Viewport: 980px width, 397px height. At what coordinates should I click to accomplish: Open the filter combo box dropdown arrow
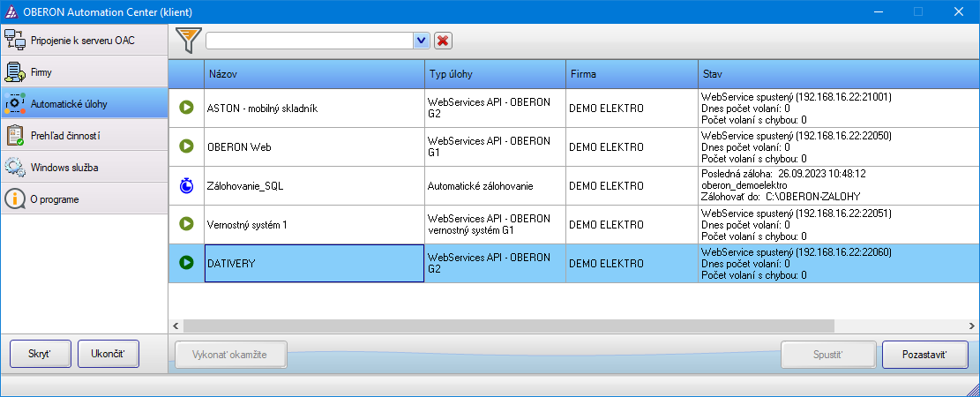tap(422, 41)
